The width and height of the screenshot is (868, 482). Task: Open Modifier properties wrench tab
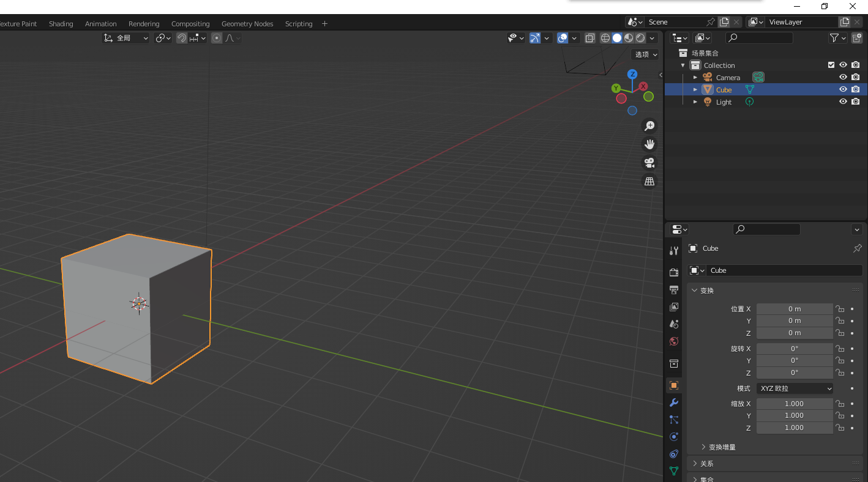(674, 402)
